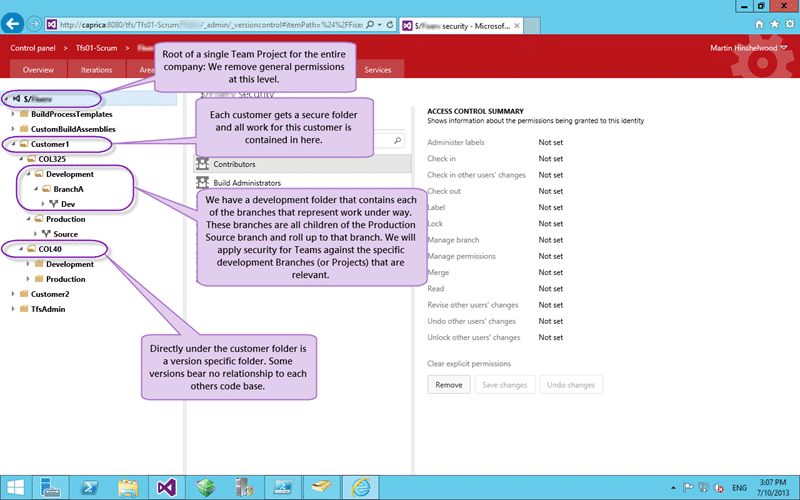The height and width of the screenshot is (500, 800).
Task: Collapse the BranchA folder
Action: click(x=36, y=189)
